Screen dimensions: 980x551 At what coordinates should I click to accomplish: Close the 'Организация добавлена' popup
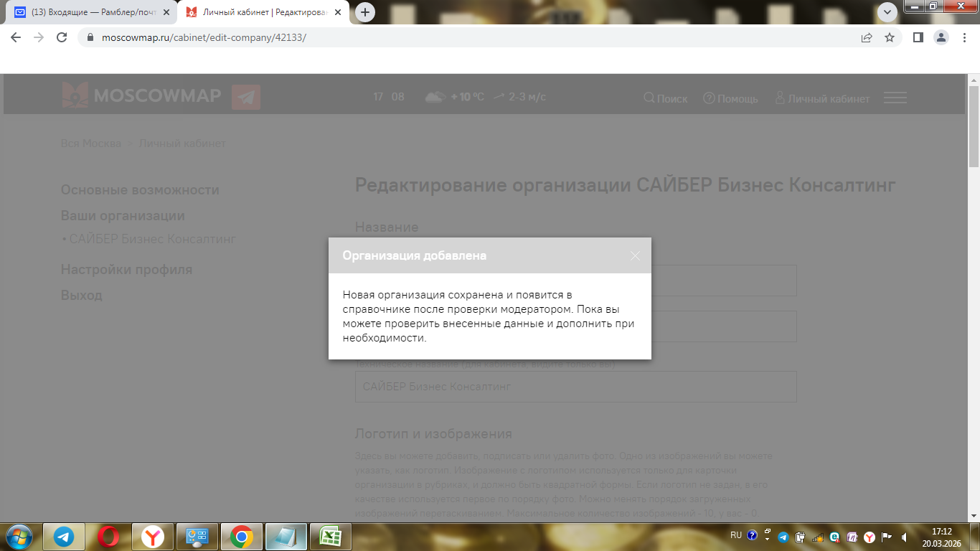point(634,255)
